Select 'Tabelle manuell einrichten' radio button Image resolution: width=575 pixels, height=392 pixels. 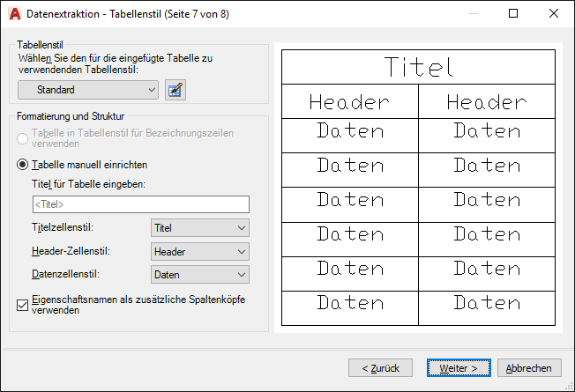(x=23, y=164)
